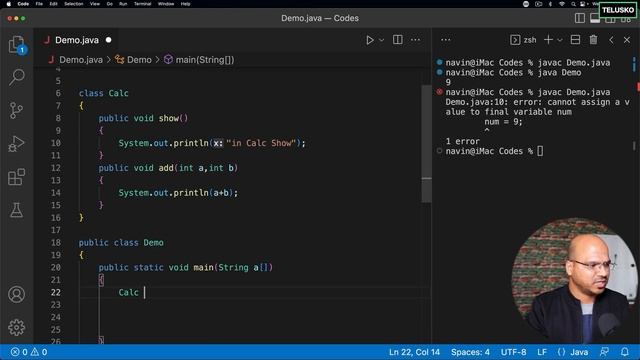Open the Source Control view
The height and width of the screenshot is (360, 640).
[17, 110]
